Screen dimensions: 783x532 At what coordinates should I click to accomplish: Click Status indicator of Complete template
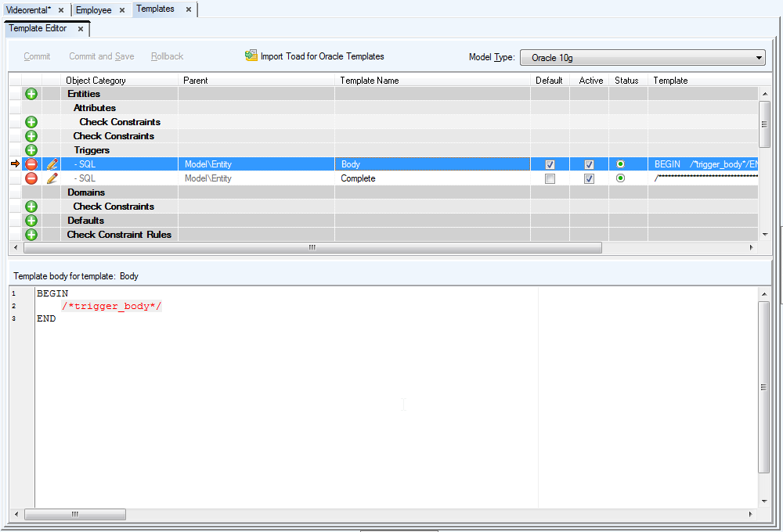620,178
